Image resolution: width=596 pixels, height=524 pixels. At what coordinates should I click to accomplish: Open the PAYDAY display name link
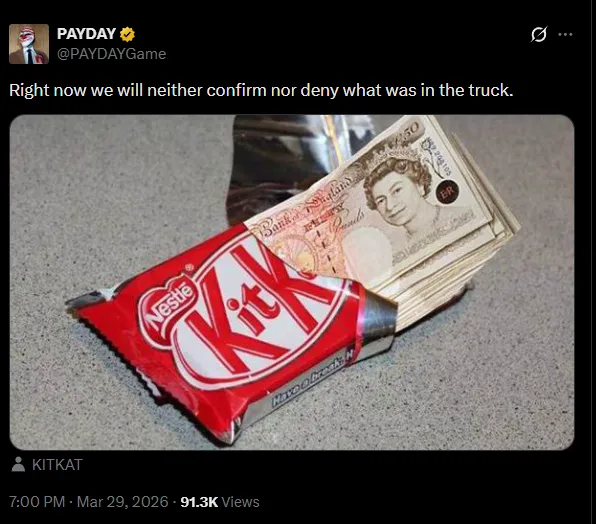coord(86,34)
